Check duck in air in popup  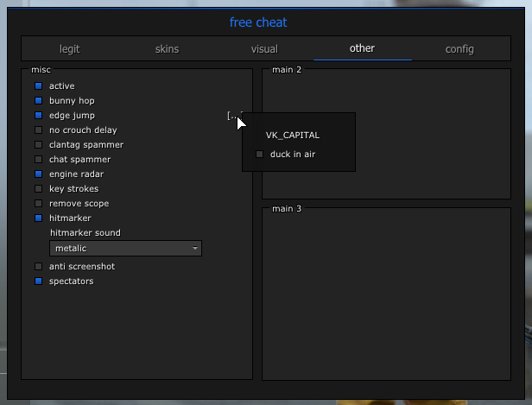point(259,155)
